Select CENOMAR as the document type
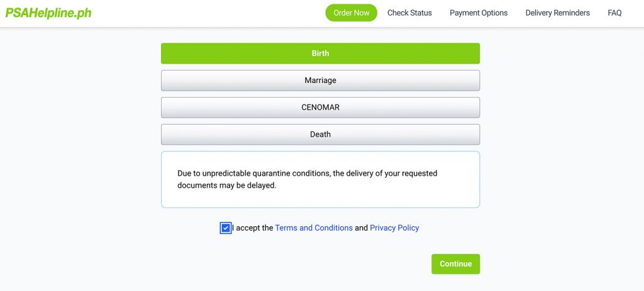 click(x=320, y=108)
